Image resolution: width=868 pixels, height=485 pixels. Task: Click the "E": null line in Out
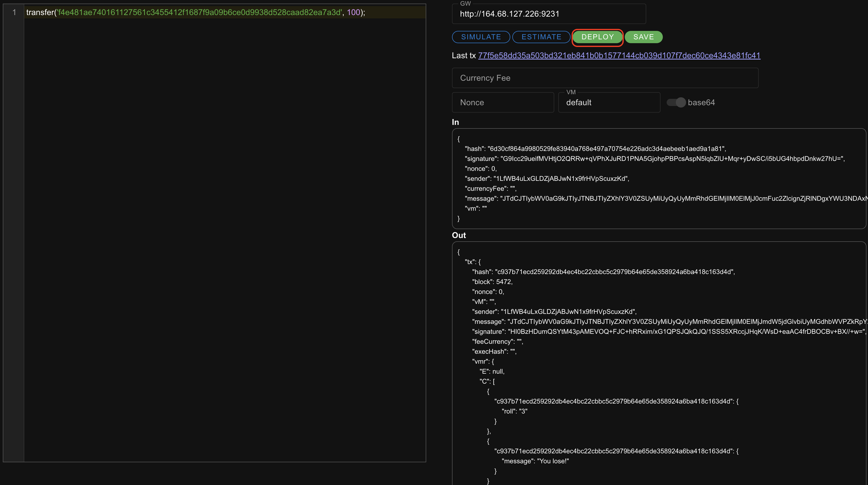492,372
